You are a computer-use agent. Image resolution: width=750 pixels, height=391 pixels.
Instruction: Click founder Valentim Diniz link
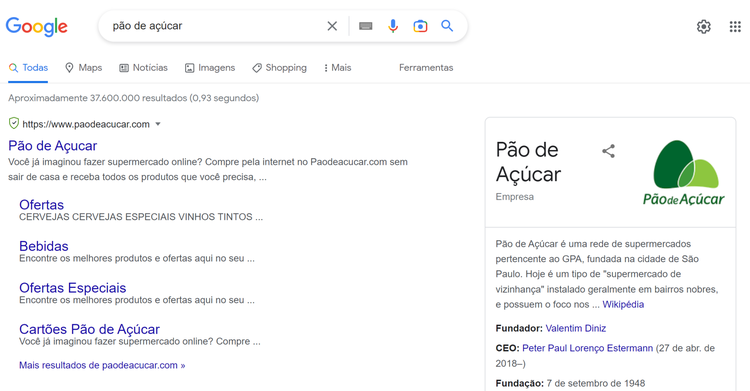(x=576, y=328)
